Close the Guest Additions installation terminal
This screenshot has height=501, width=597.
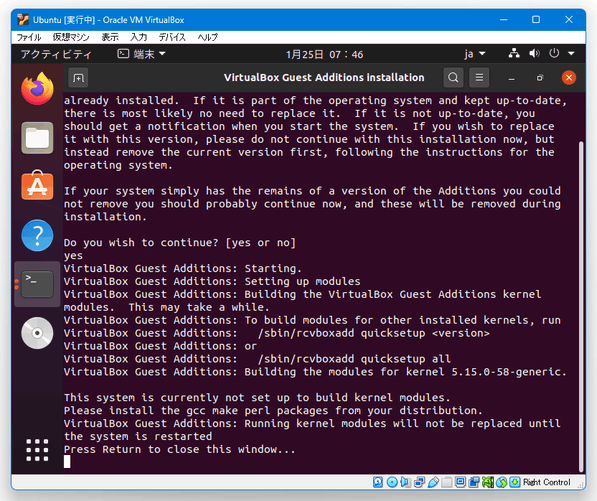568,78
